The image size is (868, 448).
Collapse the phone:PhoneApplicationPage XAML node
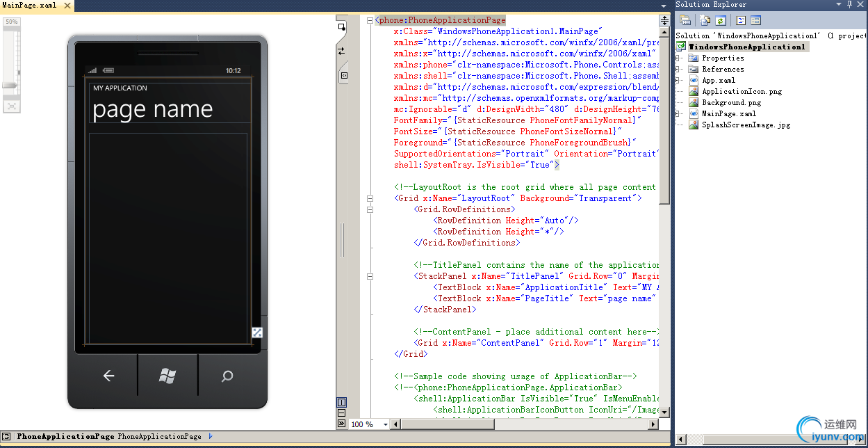(x=370, y=20)
